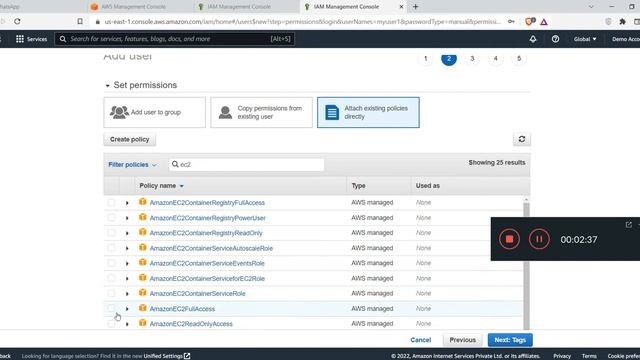The image size is (640, 360).
Task: Click the policy icon of AmazonEC2FullAccess
Action: [142, 308]
